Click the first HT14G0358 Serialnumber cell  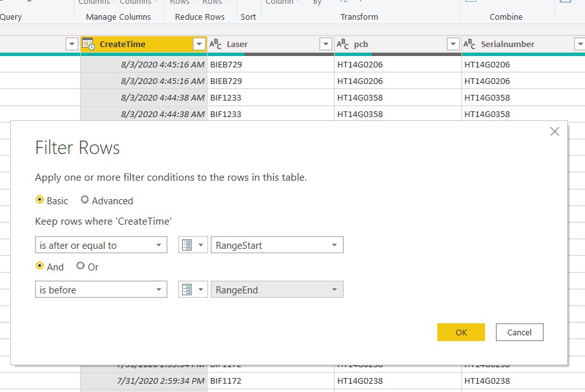(x=523, y=98)
